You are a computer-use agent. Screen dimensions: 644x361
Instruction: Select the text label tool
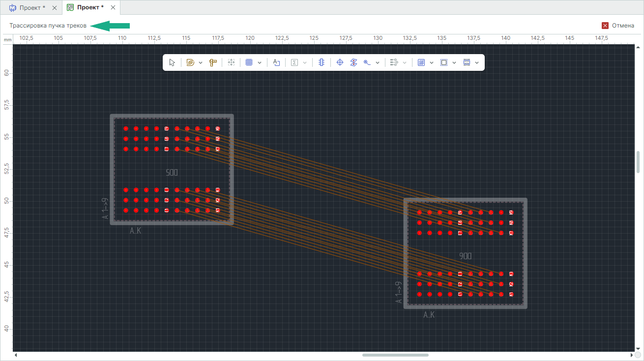276,62
